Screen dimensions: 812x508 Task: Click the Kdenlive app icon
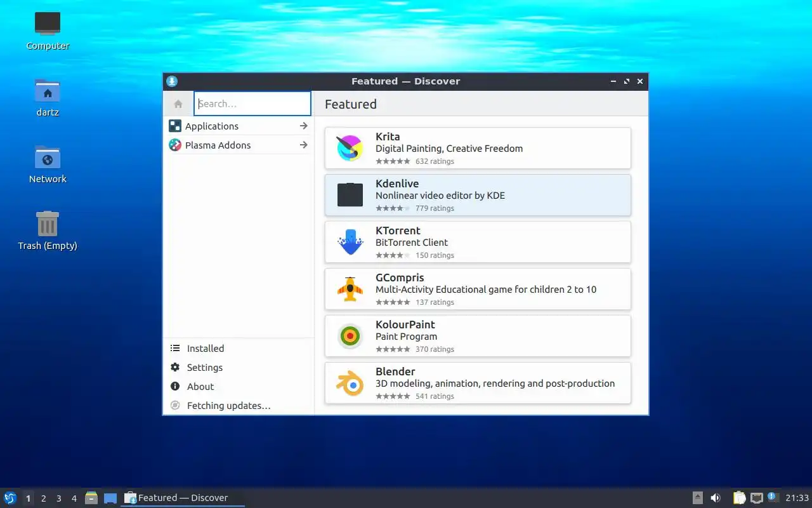point(350,195)
